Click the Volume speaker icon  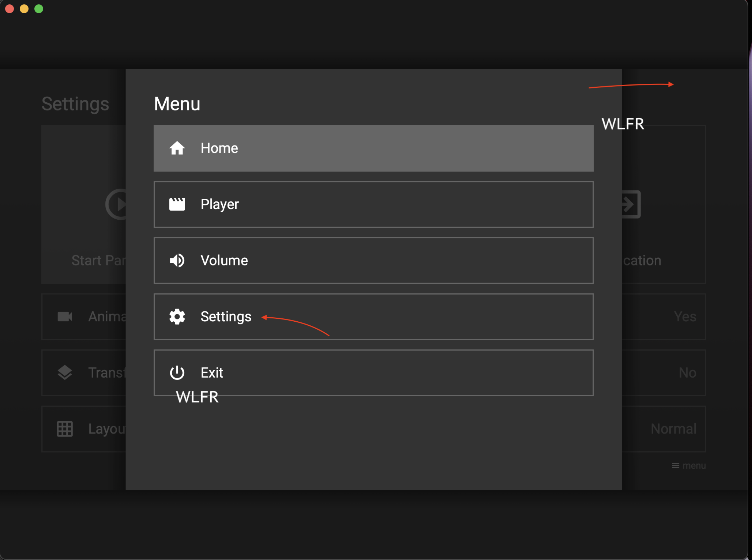click(x=177, y=261)
